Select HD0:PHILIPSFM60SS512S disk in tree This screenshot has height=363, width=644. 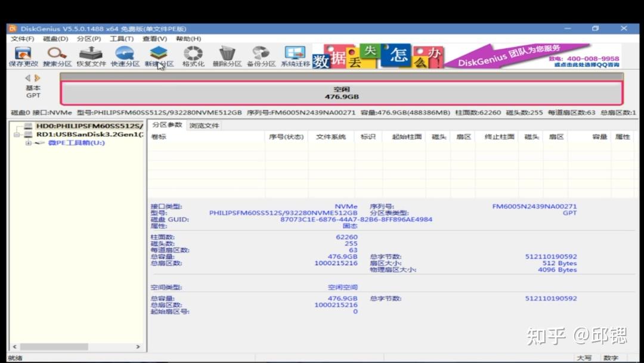(89, 126)
